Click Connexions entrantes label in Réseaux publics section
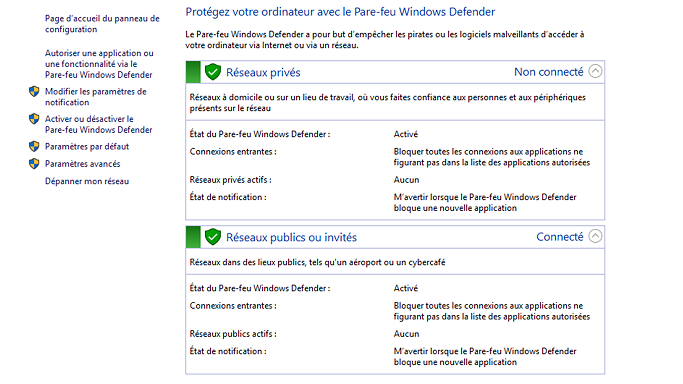Screen dimensions: 683x384 pyautogui.click(x=233, y=306)
